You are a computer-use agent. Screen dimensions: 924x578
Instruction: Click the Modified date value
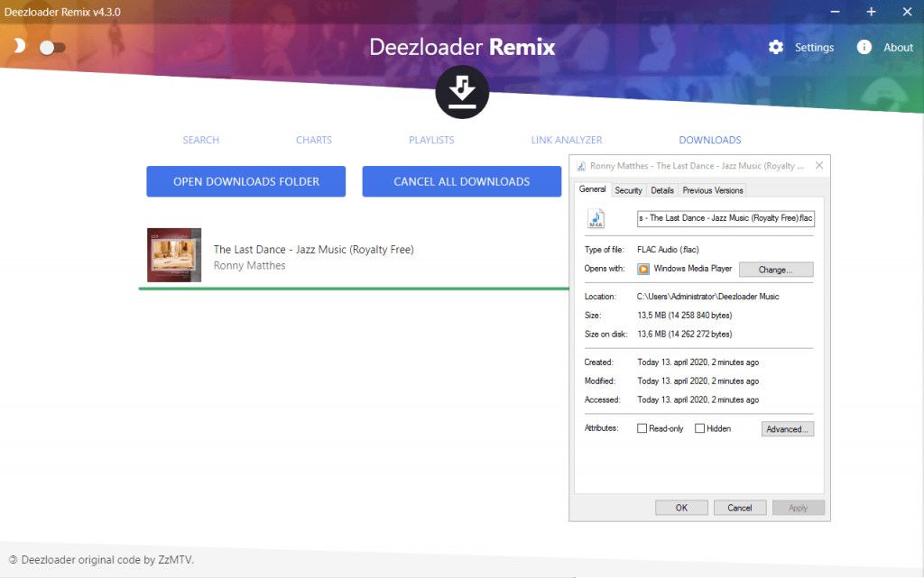click(x=698, y=381)
